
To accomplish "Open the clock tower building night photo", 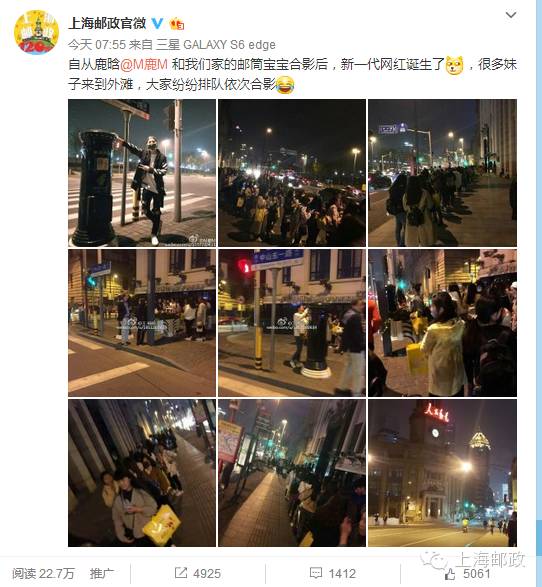I will tap(442, 473).
